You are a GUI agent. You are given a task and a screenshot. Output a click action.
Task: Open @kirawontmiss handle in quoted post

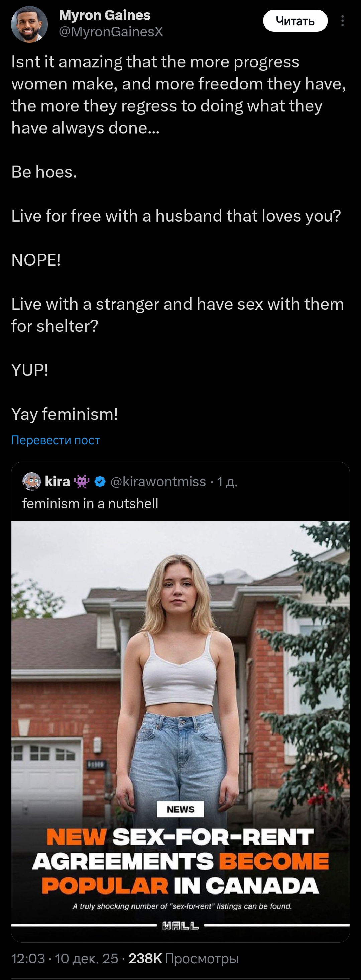[x=158, y=482]
